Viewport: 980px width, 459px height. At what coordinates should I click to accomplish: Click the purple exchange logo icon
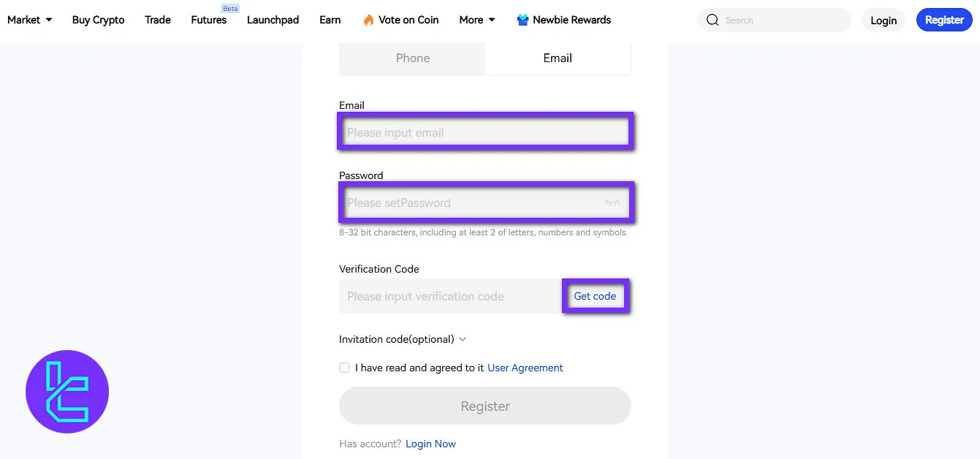pyautogui.click(x=67, y=391)
